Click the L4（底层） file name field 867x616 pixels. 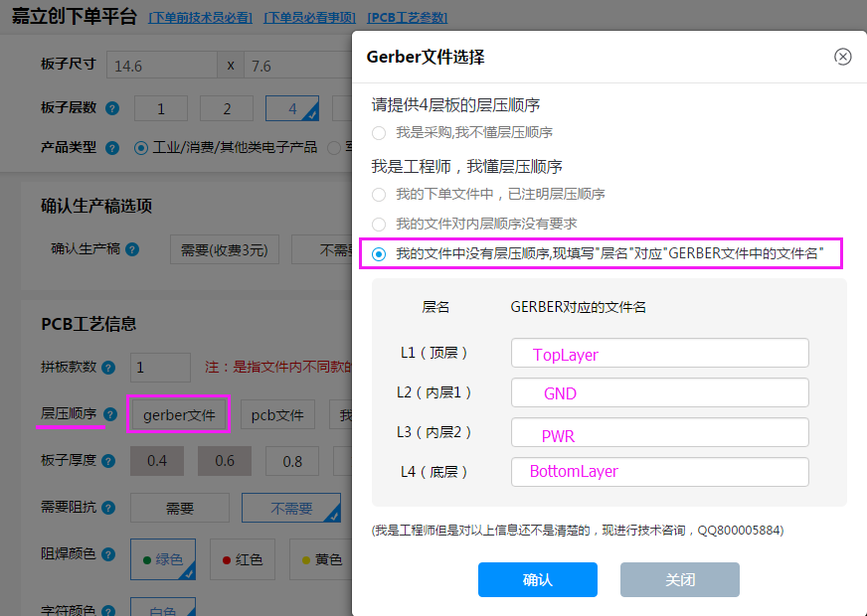click(x=660, y=471)
